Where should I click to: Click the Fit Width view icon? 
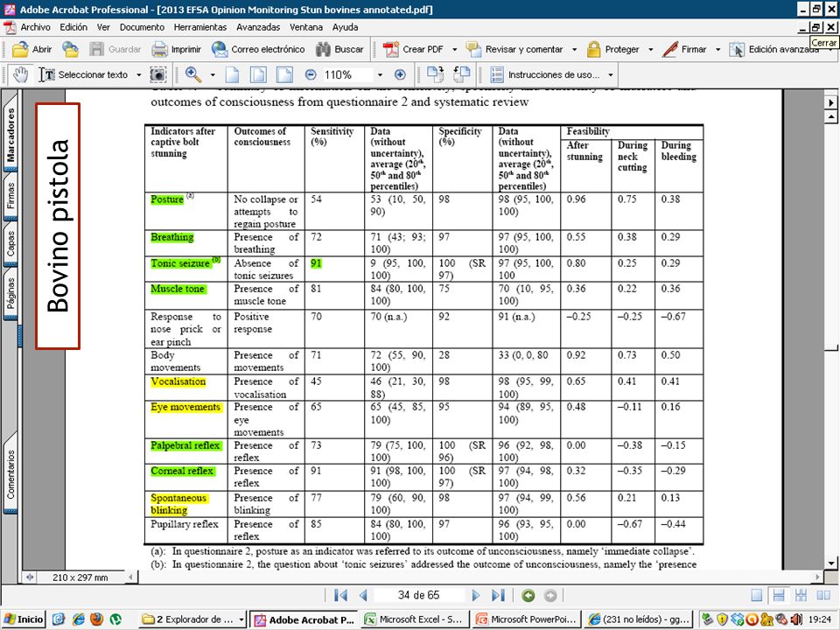pos(284,75)
